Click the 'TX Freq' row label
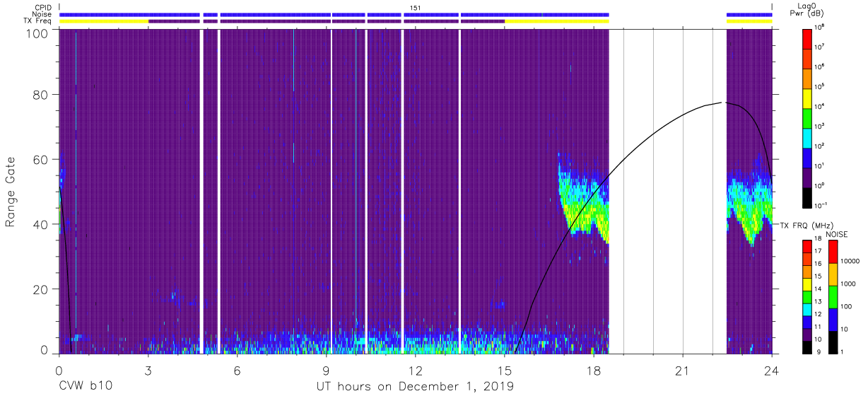This screenshot has width=868, height=401. (38, 21)
